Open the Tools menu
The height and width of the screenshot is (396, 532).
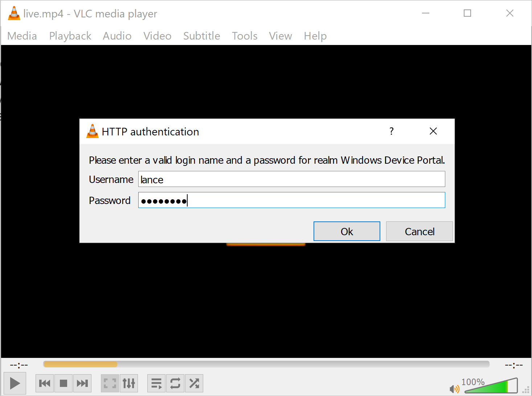click(x=245, y=36)
